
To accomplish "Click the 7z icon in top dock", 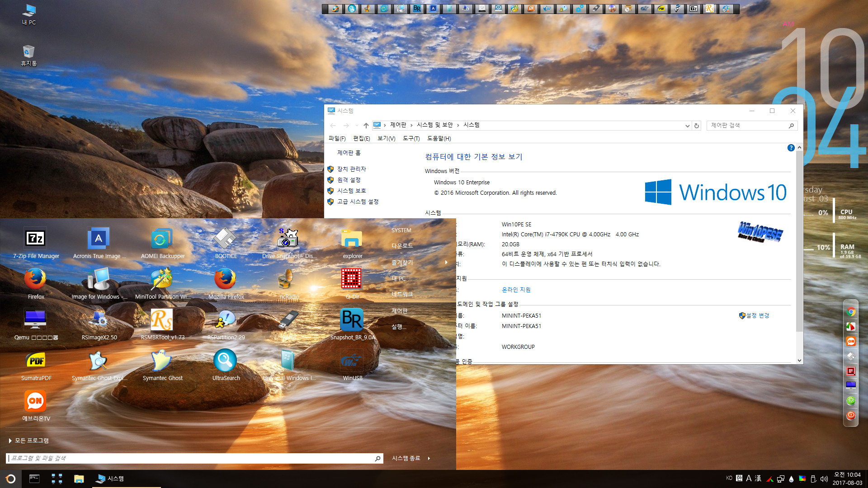I will [693, 9].
